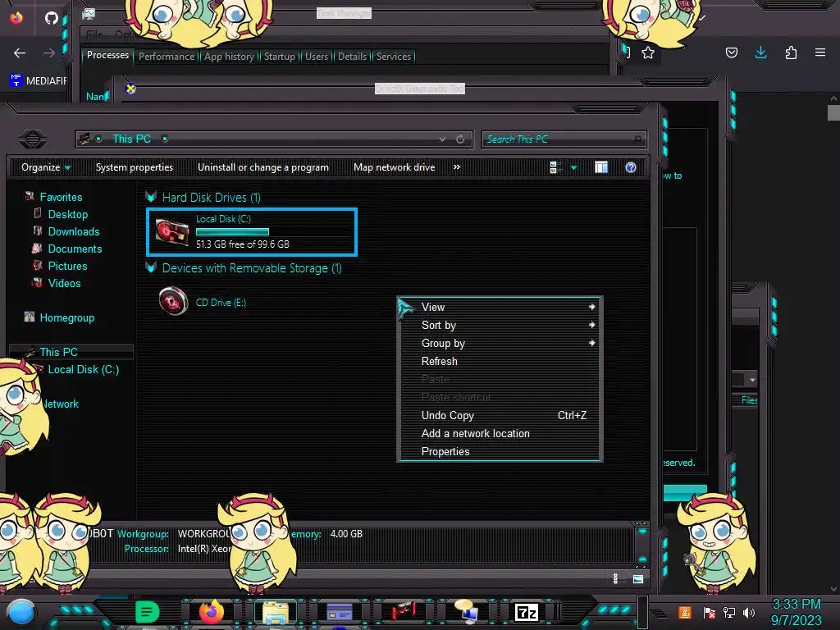The width and height of the screenshot is (840, 630).
Task: Open Videos in Favorites
Action: [64, 283]
